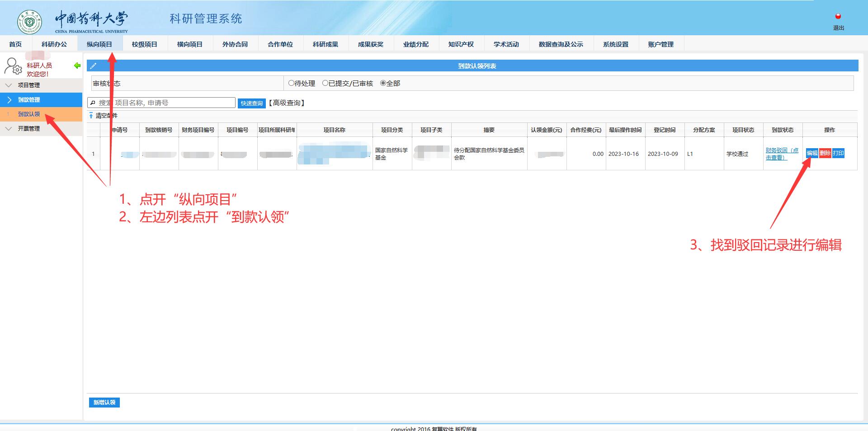The height and width of the screenshot is (431, 868).
Task: Open the 财务驳回（点击查看）link
Action: point(782,154)
